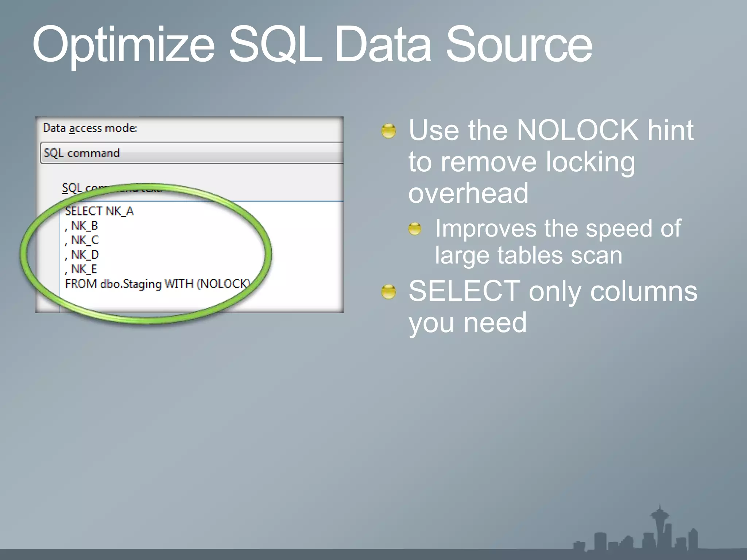Click the ", NK_D" line in query
The image size is (747, 560).
[82, 255]
